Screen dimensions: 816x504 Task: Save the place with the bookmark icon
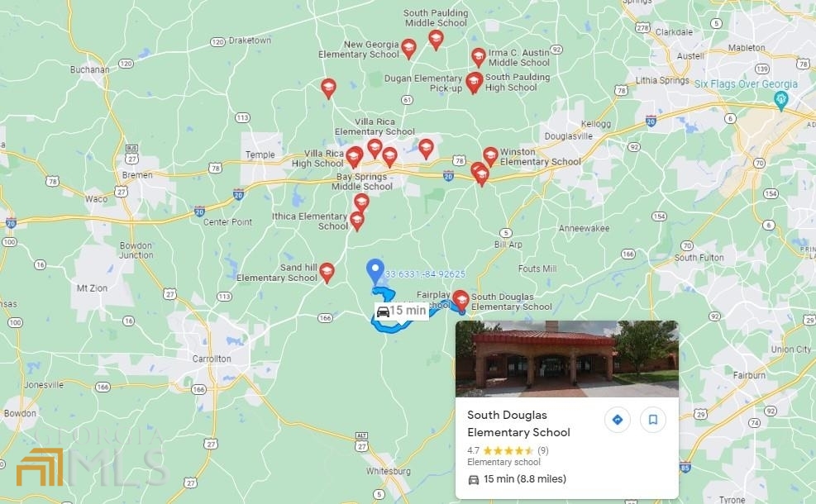pos(653,419)
